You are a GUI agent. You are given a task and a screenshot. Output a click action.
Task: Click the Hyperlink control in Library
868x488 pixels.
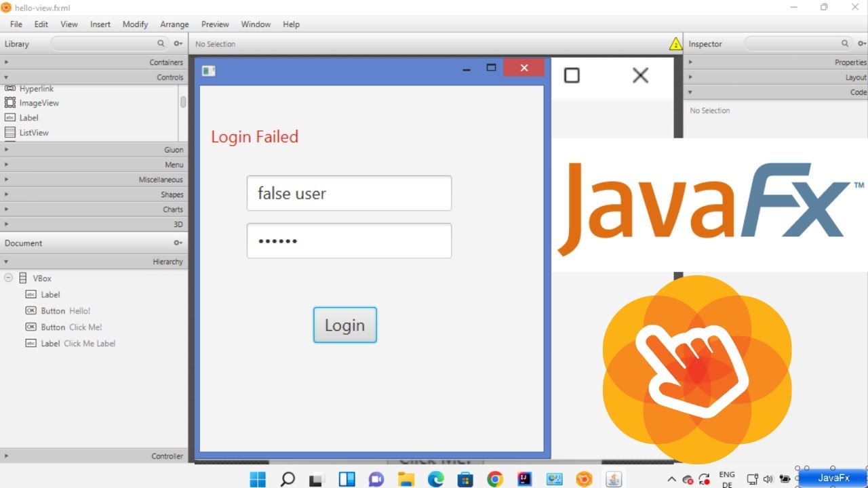coord(29,89)
